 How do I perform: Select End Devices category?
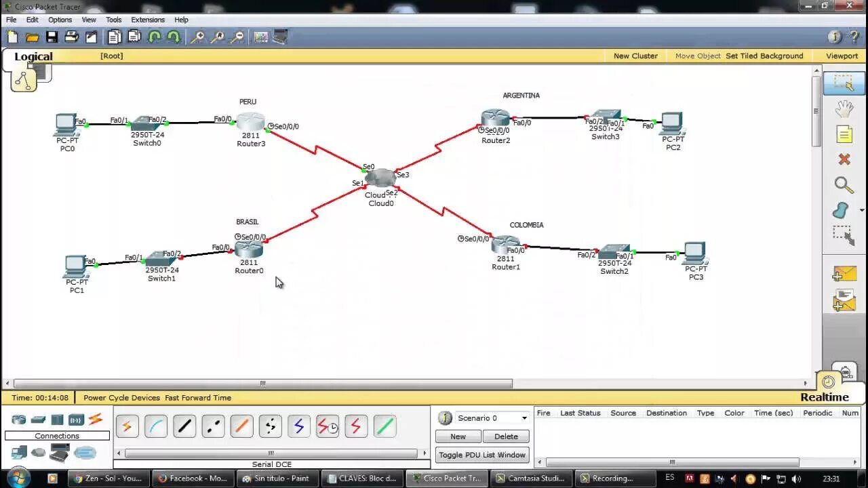tap(18, 452)
